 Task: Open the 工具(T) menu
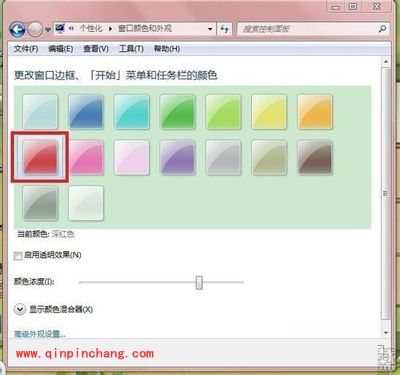(131, 49)
